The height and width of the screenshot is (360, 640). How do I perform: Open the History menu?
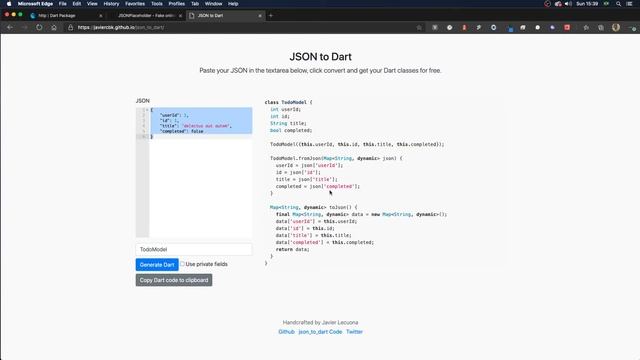pos(111,4)
